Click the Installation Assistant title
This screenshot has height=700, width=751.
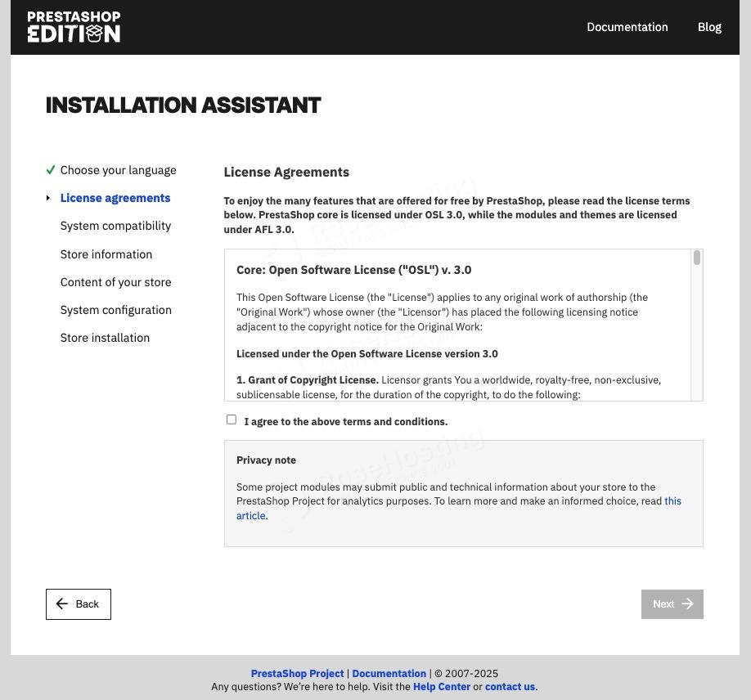coord(183,105)
